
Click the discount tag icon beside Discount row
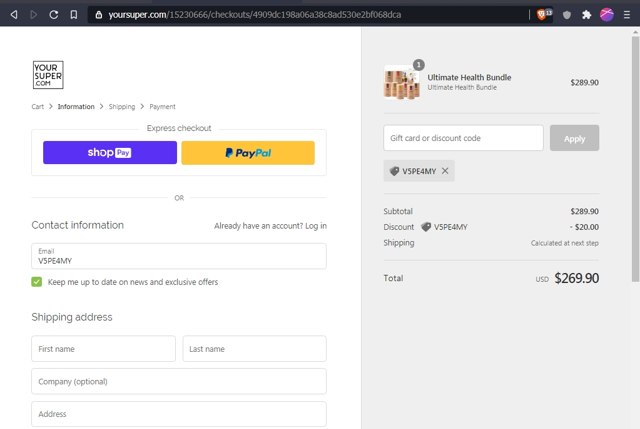click(x=426, y=227)
